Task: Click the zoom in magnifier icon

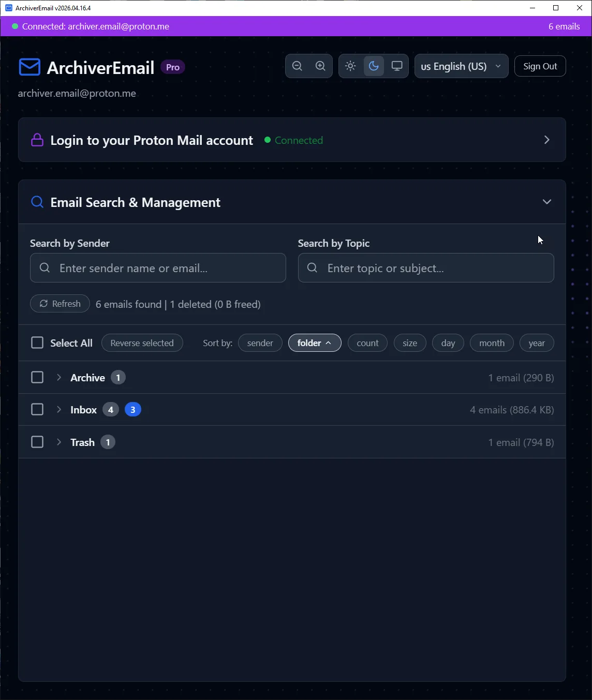Action: pos(320,66)
